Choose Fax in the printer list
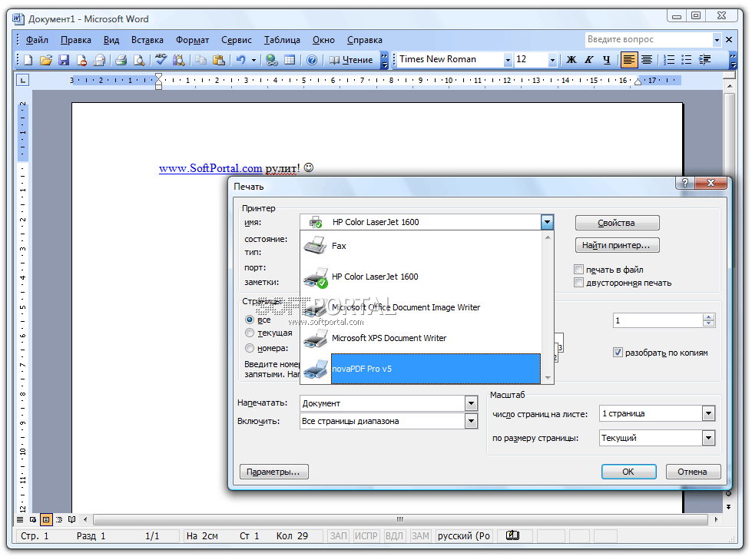The image size is (752, 560). (x=421, y=246)
